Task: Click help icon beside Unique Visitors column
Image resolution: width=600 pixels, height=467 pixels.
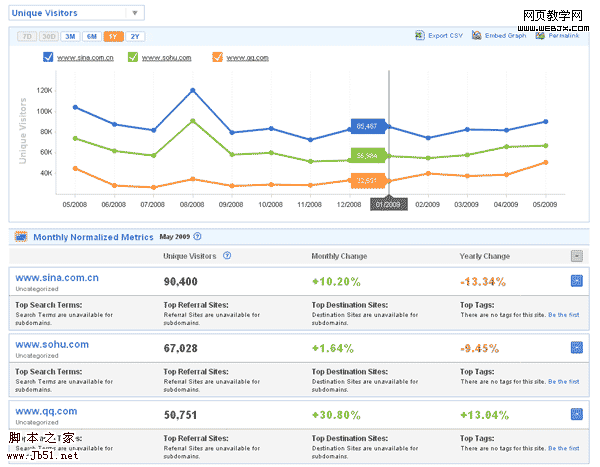Action: [x=227, y=255]
